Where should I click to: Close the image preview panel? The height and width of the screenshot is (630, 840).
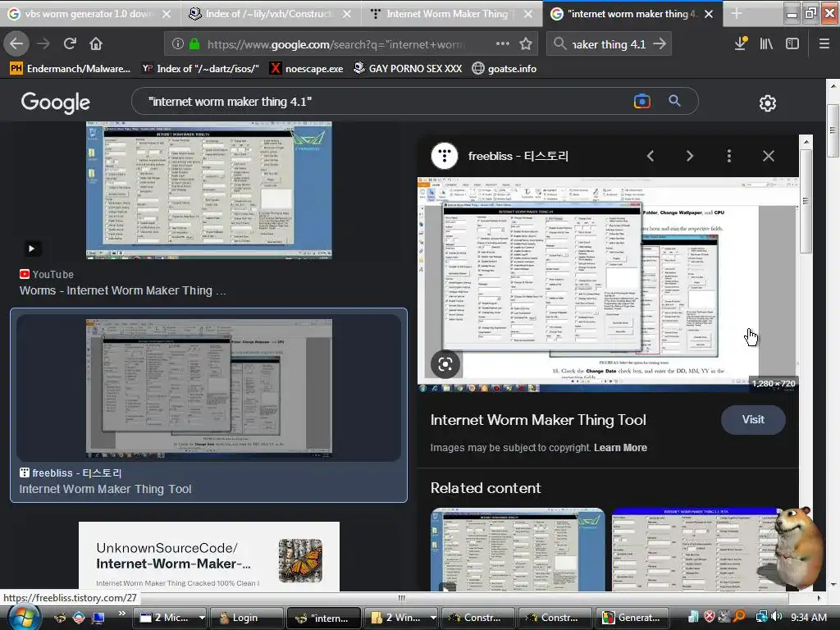768,156
